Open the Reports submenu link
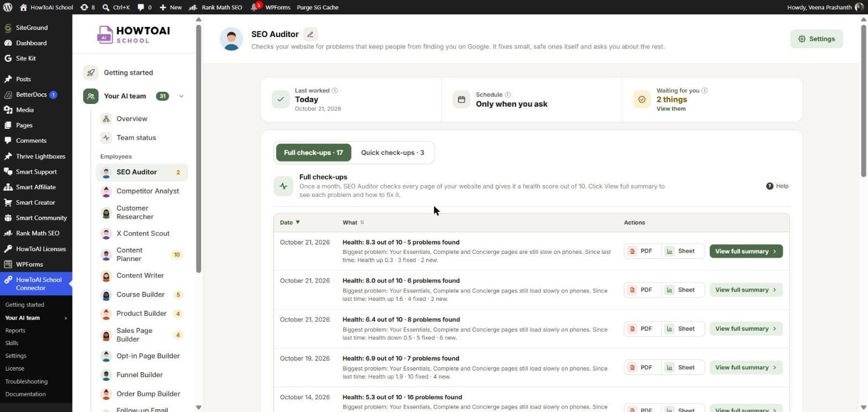This screenshot has width=868, height=412. (15, 331)
